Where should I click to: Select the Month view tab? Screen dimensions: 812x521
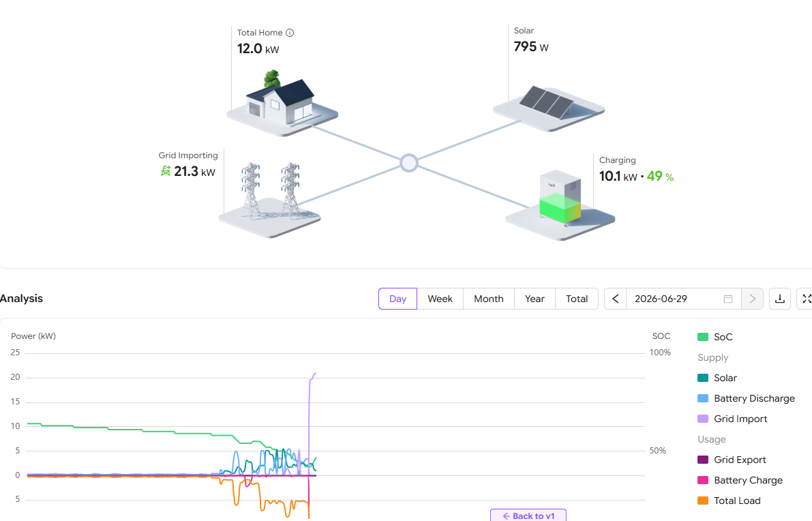(x=489, y=299)
